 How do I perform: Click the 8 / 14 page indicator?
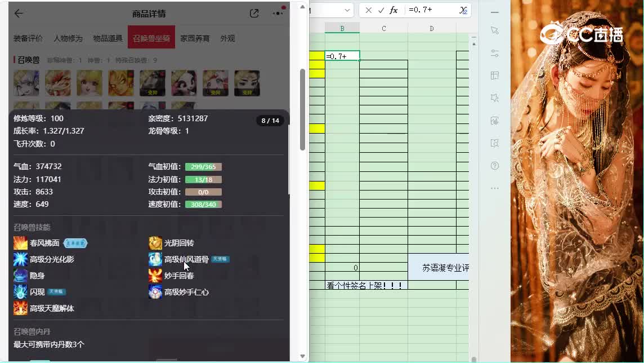(270, 121)
